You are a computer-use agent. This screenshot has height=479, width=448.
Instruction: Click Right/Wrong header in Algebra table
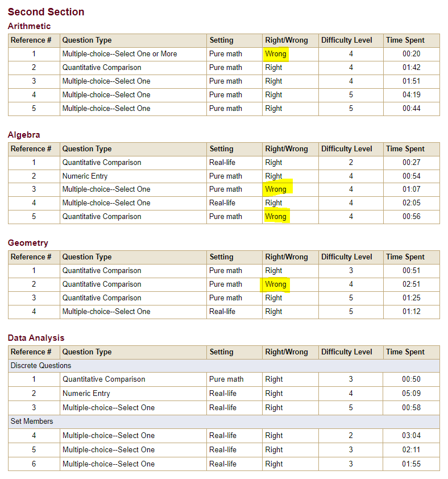(287, 149)
